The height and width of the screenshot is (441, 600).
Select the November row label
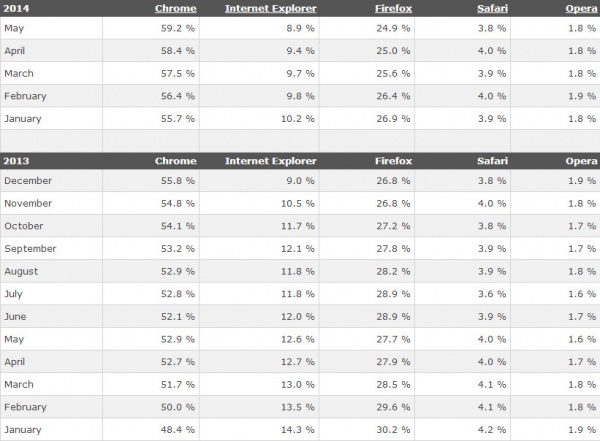[x=28, y=204]
